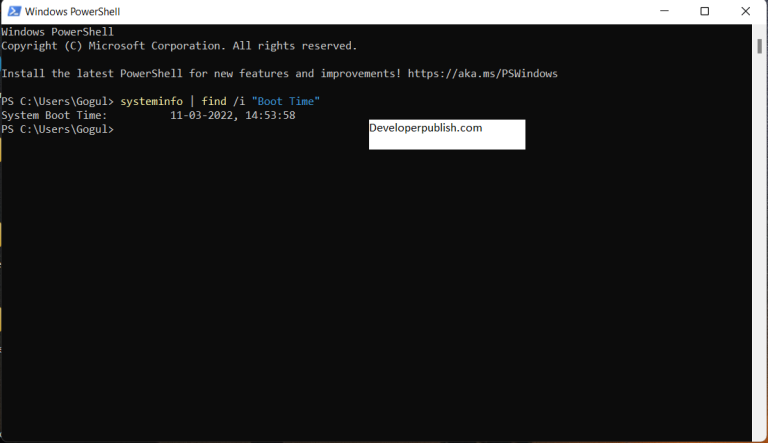Click the Developerpublish.com watermark label

426,128
